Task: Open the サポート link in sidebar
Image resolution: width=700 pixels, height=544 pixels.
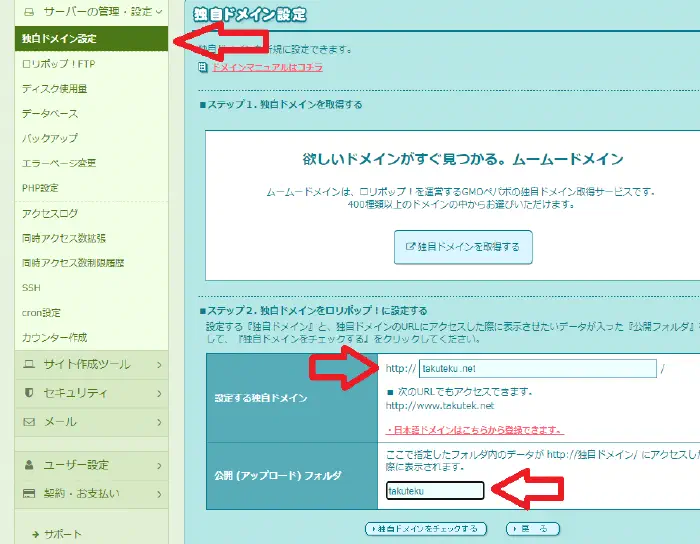Action: tap(62, 534)
